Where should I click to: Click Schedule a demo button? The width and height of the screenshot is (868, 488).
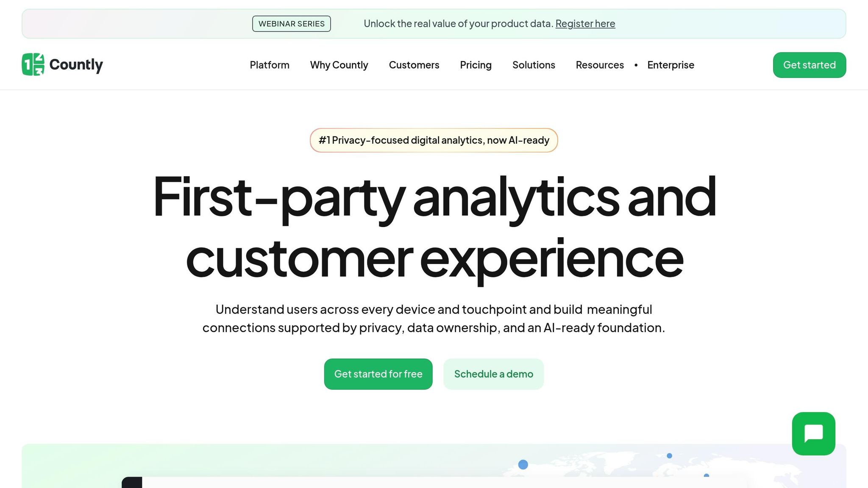(x=493, y=374)
